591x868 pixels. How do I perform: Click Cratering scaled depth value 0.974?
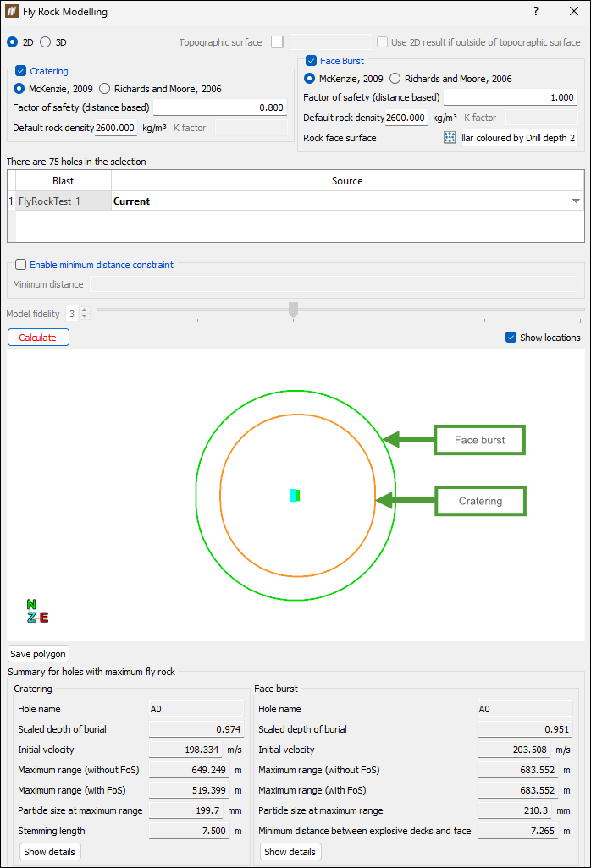coord(196,729)
